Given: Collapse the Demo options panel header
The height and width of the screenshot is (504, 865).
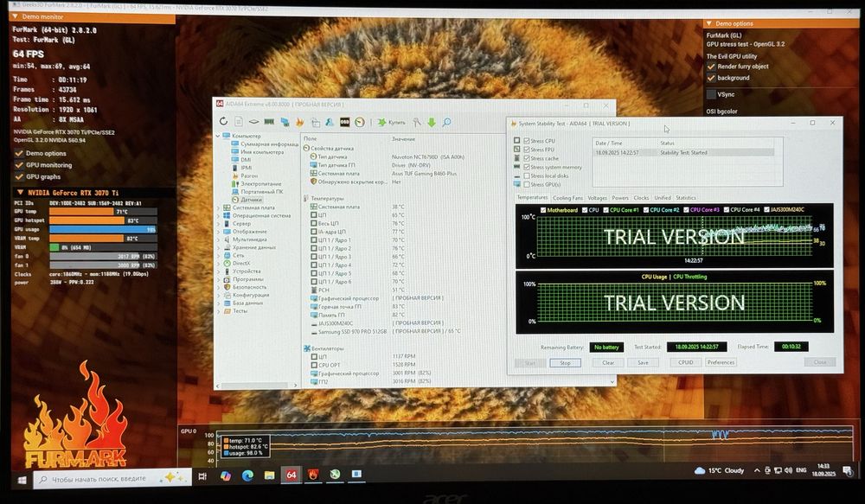Looking at the screenshot, I should (779, 23).
